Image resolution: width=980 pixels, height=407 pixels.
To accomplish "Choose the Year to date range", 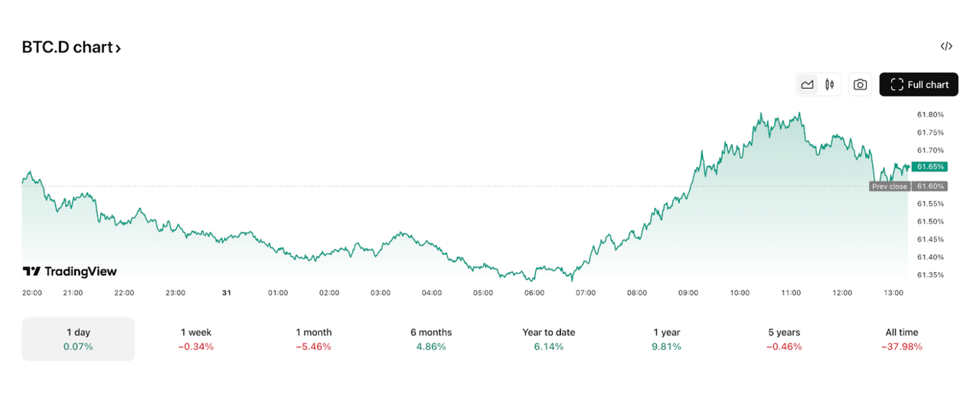I will pyautogui.click(x=548, y=339).
